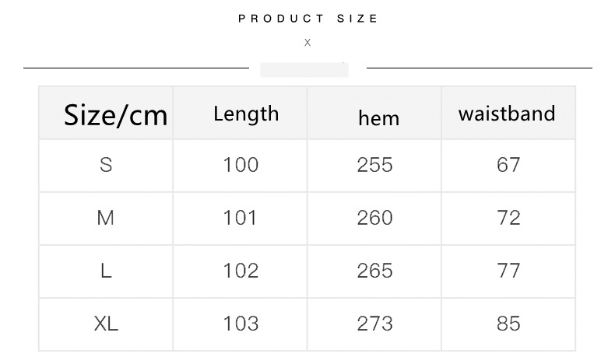Screen dimensions: 615x364
Task: Click the hem value 255
Action: point(374,165)
